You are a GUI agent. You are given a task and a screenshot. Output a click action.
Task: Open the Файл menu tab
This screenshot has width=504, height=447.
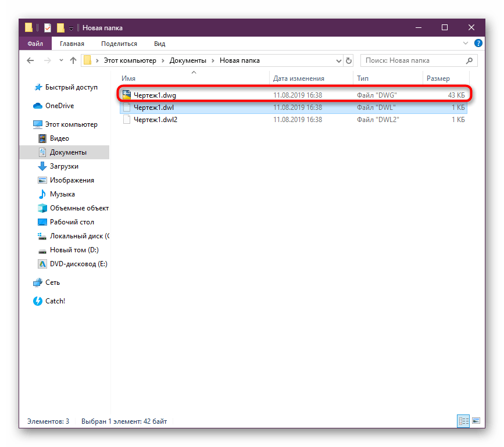pos(35,44)
